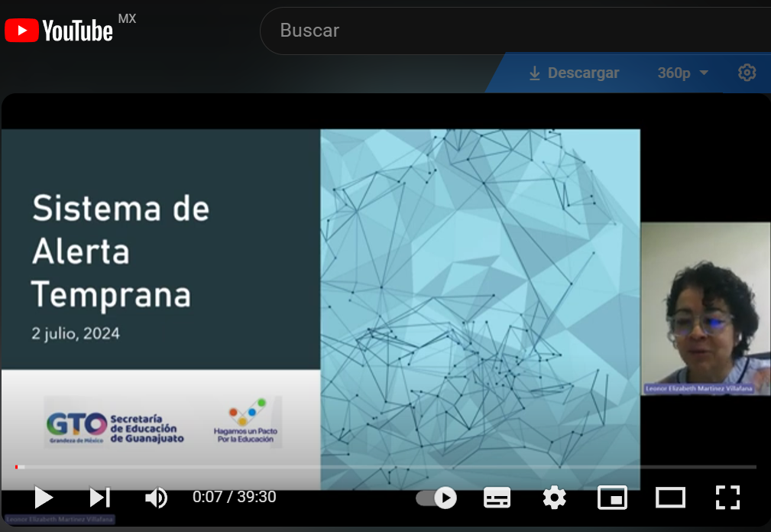Image resolution: width=771 pixels, height=532 pixels.
Task: Click the 0:07 / 39:30 time display
Action: [x=234, y=498]
